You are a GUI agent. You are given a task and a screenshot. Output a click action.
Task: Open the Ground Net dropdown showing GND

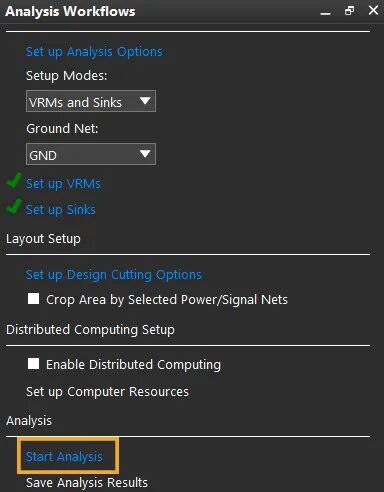pos(91,154)
